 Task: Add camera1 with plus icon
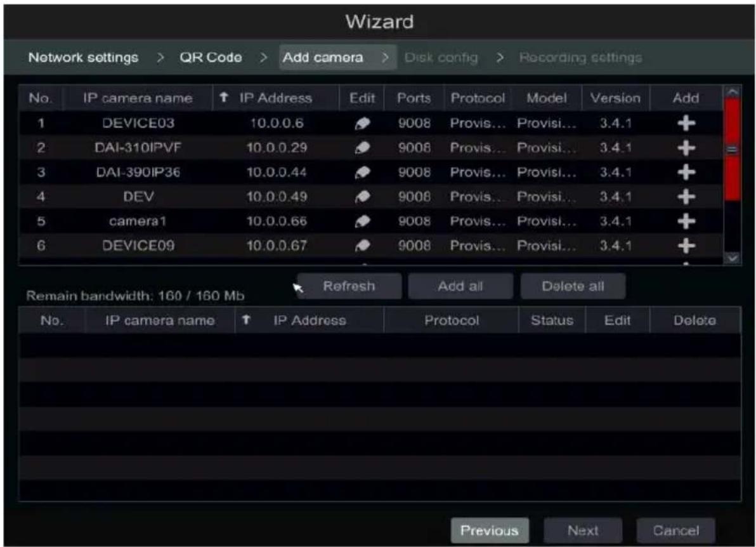point(686,221)
